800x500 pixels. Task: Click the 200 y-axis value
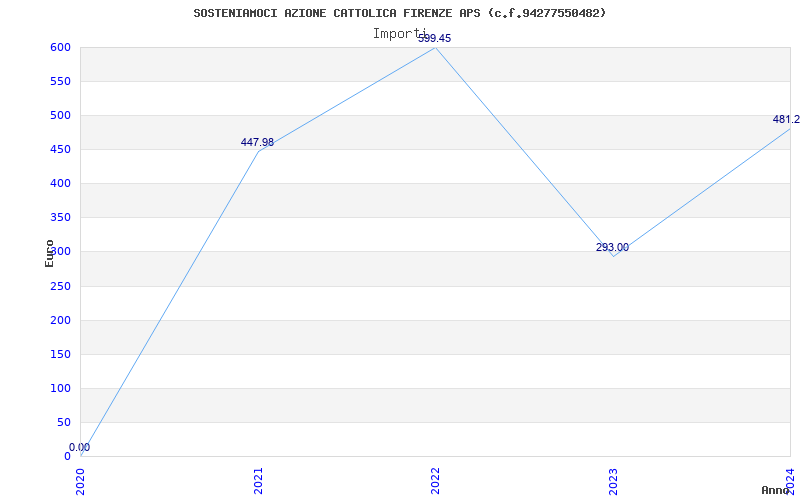point(60,320)
